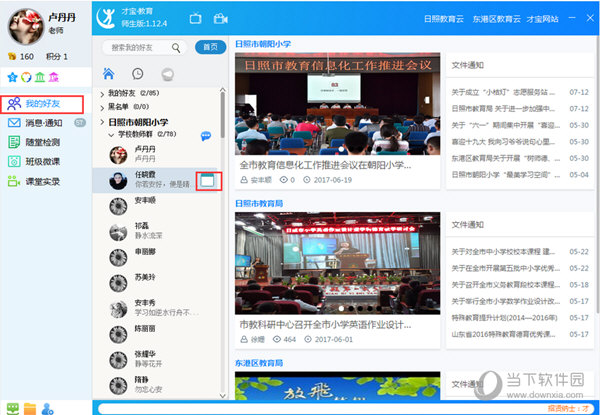Click the 教育信息化工作推进会议 banner image
This screenshot has height=415, width=600.
338,104
